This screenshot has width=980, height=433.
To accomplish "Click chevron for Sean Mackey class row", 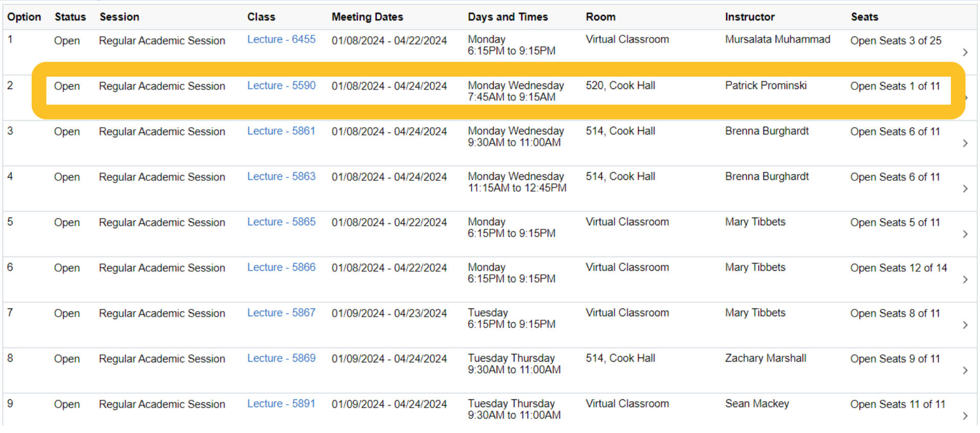I will (x=965, y=416).
